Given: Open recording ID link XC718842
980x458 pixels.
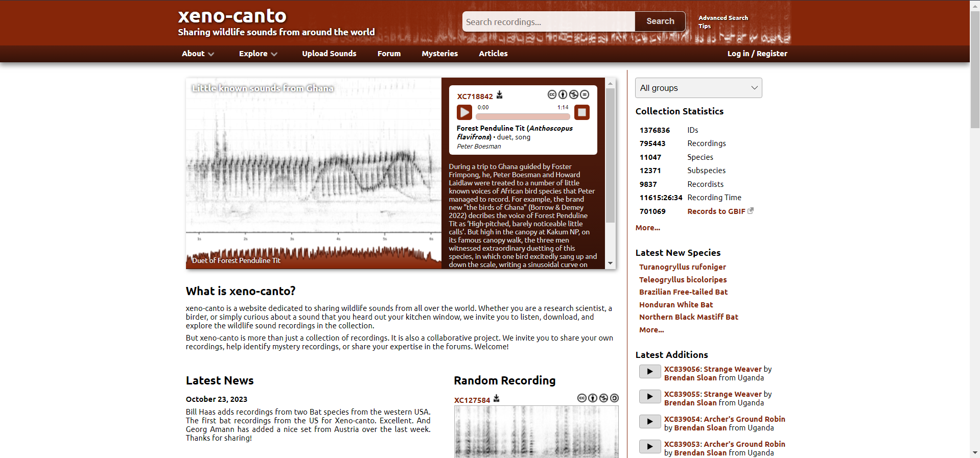Looking at the screenshot, I should point(475,97).
